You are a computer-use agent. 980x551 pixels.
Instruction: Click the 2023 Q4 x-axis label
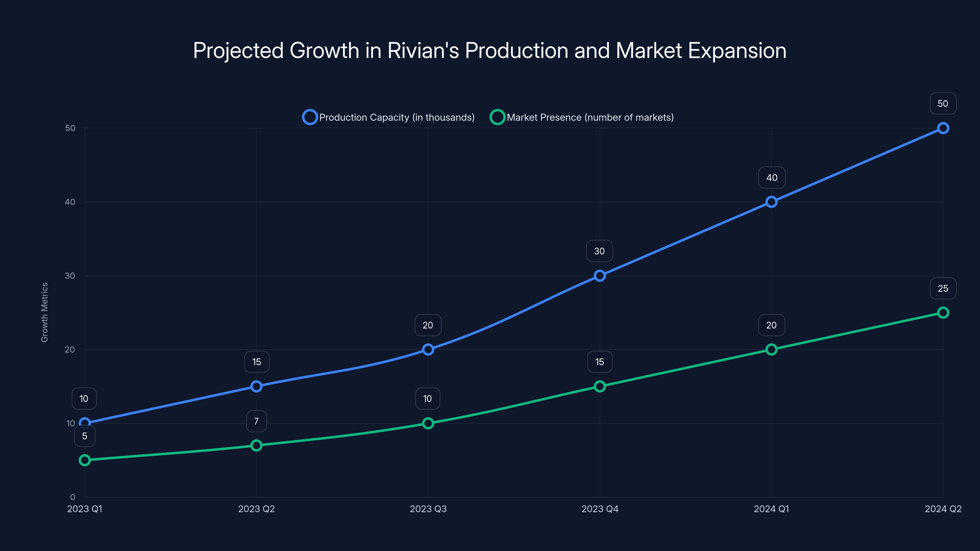pyautogui.click(x=600, y=509)
